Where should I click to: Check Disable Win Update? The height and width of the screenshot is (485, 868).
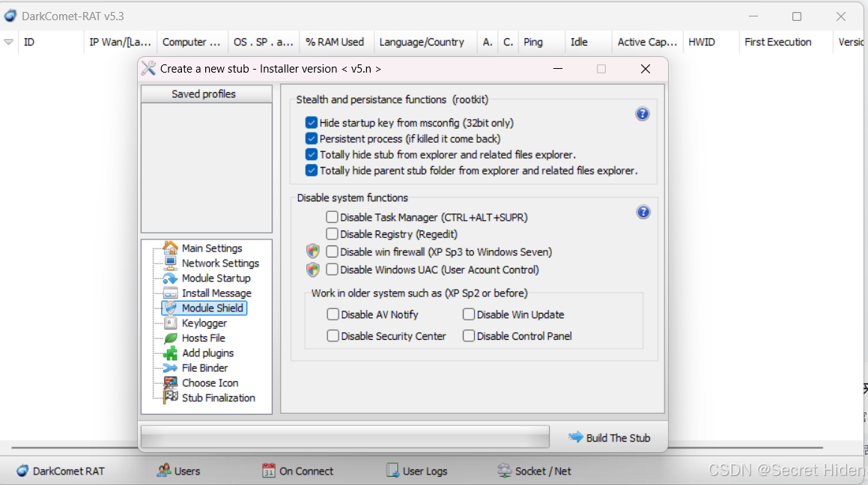pyautogui.click(x=468, y=314)
